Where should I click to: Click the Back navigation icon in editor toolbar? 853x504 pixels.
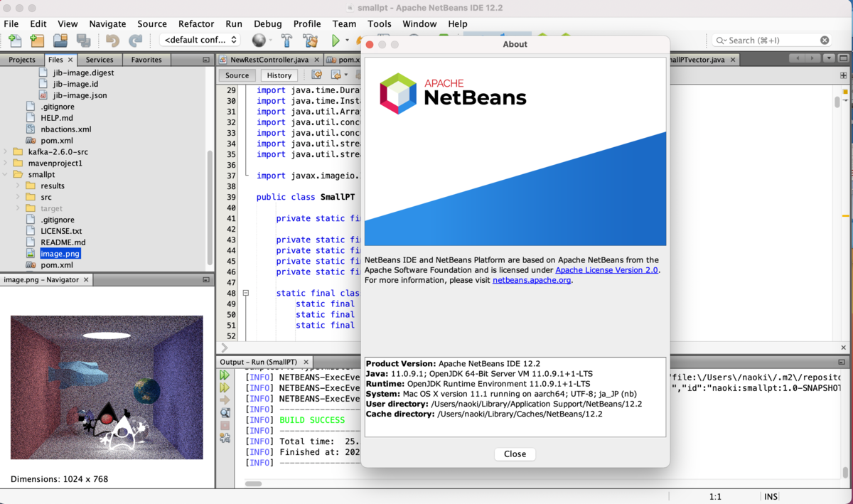(336, 75)
